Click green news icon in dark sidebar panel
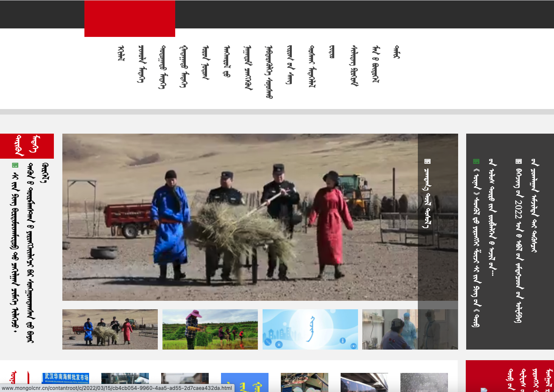Screen dimensions: 554x392 [x=476, y=161]
